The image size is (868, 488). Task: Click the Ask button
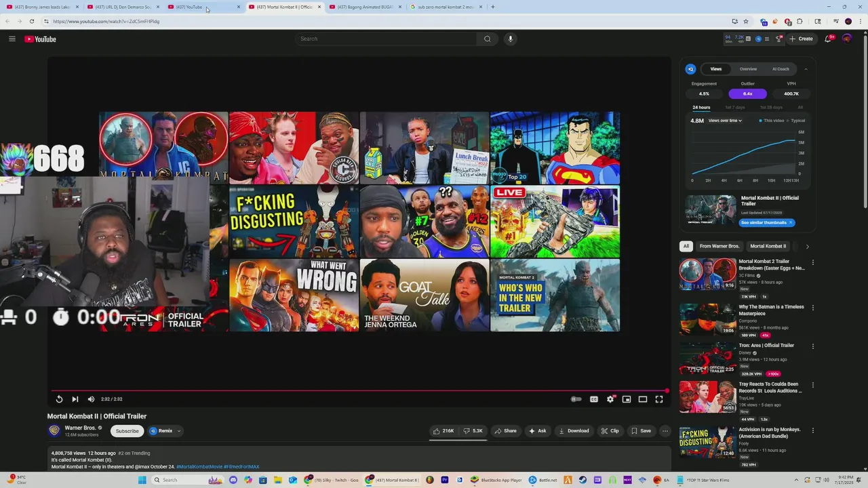click(538, 430)
